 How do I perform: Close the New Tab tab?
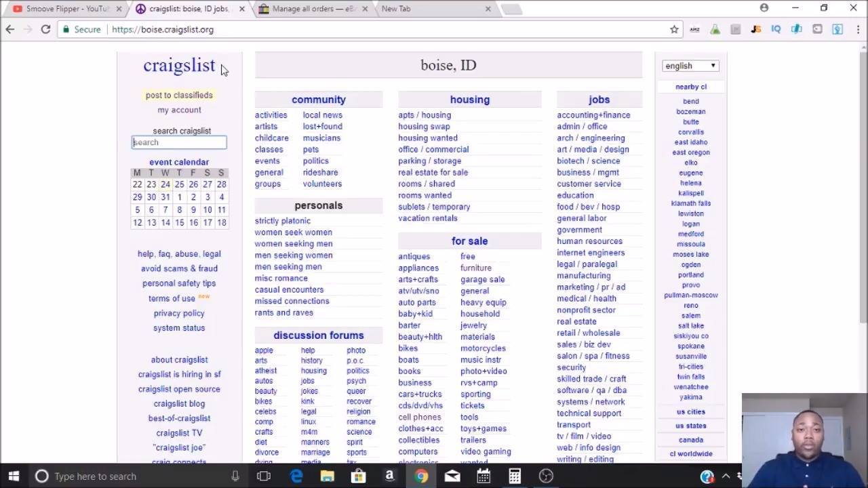pyautogui.click(x=488, y=9)
